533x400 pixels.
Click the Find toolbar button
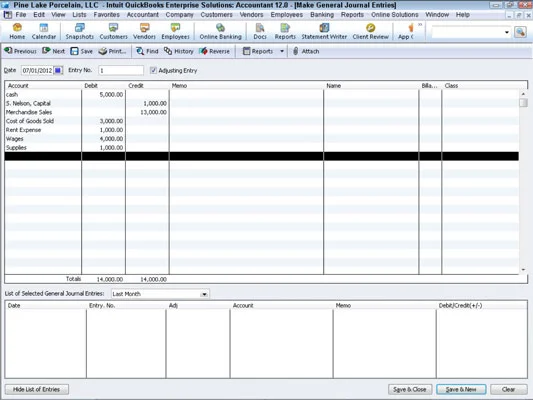(x=147, y=51)
